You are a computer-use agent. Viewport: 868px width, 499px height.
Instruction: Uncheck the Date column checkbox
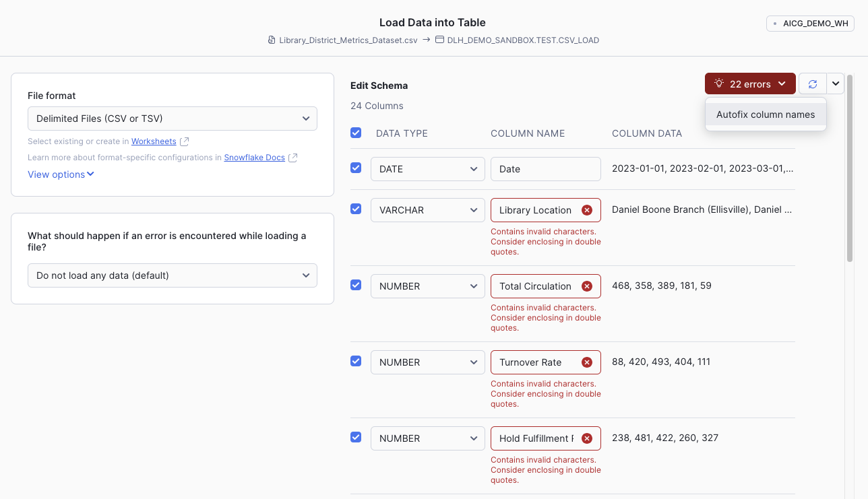356,168
